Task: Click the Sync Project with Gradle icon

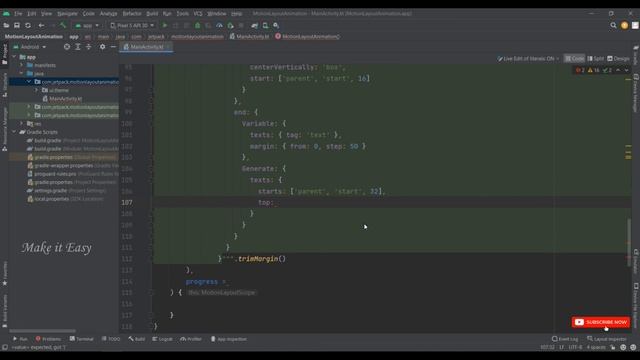Action: click(255, 25)
